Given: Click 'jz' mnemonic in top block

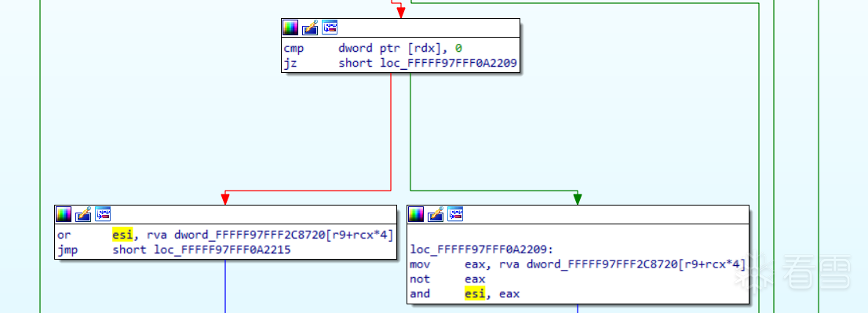Looking at the screenshot, I should pos(290,64).
